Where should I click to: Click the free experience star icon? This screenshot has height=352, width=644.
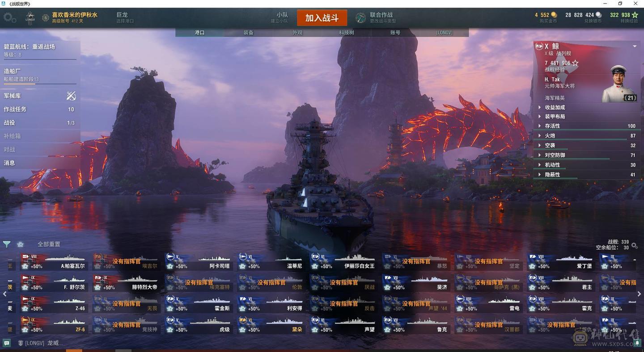pyautogui.click(x=635, y=15)
